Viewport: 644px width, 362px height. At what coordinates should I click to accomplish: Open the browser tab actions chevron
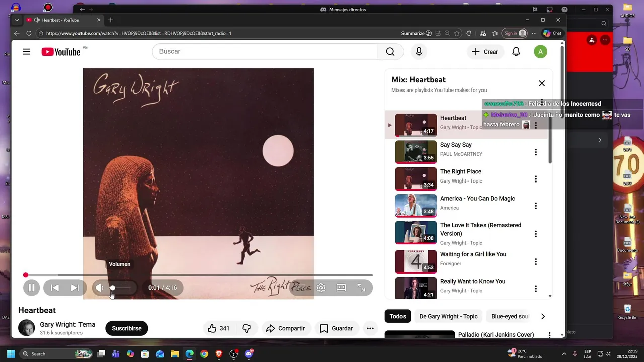tap(17, 20)
